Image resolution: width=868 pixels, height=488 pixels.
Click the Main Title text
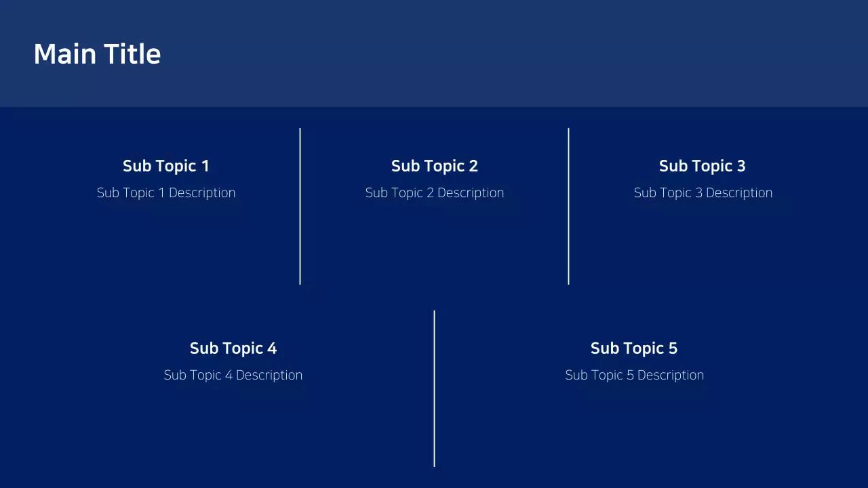(97, 54)
